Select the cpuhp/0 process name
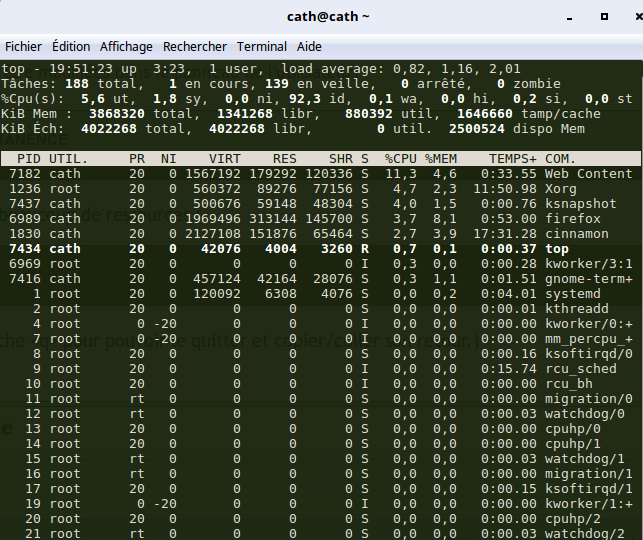The image size is (643, 540). point(572,429)
